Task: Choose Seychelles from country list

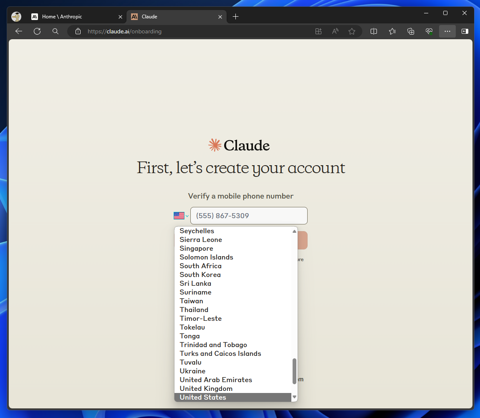Action: pos(233,231)
